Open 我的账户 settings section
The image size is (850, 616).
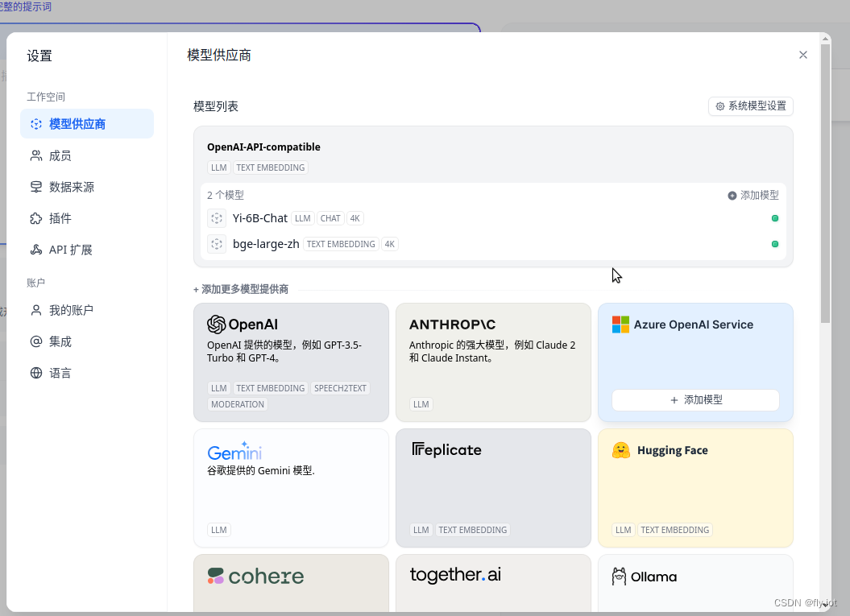(x=87, y=310)
